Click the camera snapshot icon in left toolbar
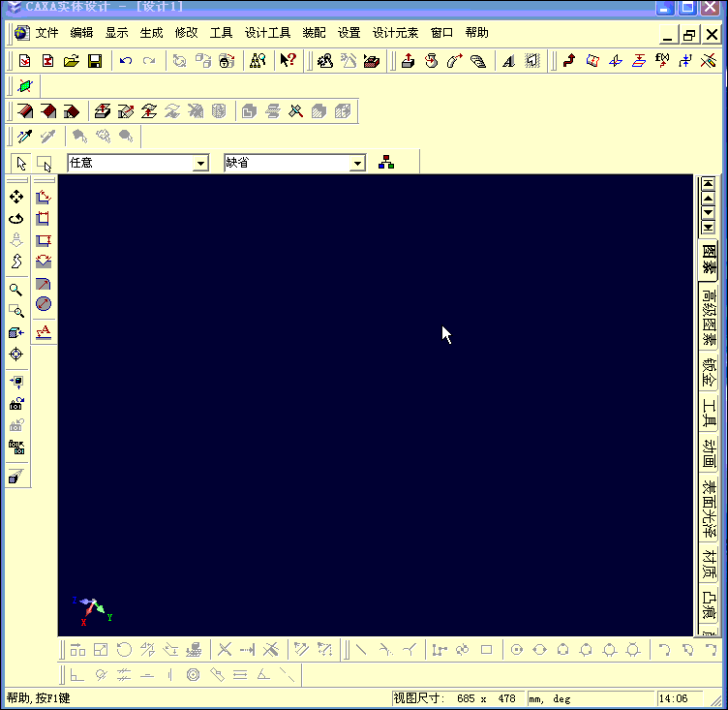The width and height of the screenshot is (728, 710). [x=16, y=403]
